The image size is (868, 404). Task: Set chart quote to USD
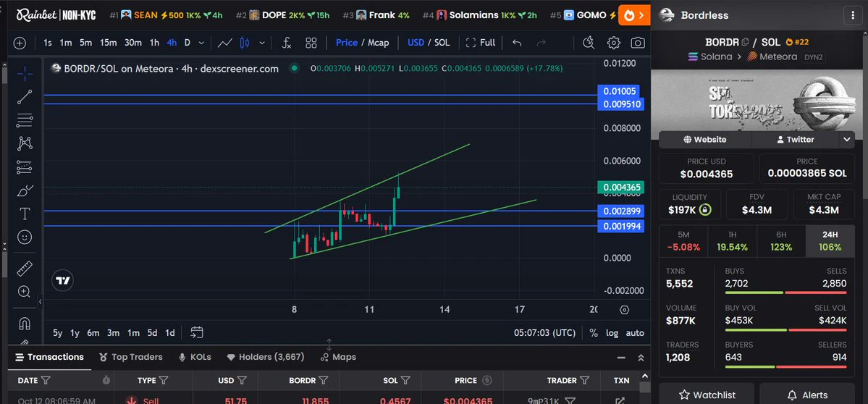pyautogui.click(x=416, y=43)
